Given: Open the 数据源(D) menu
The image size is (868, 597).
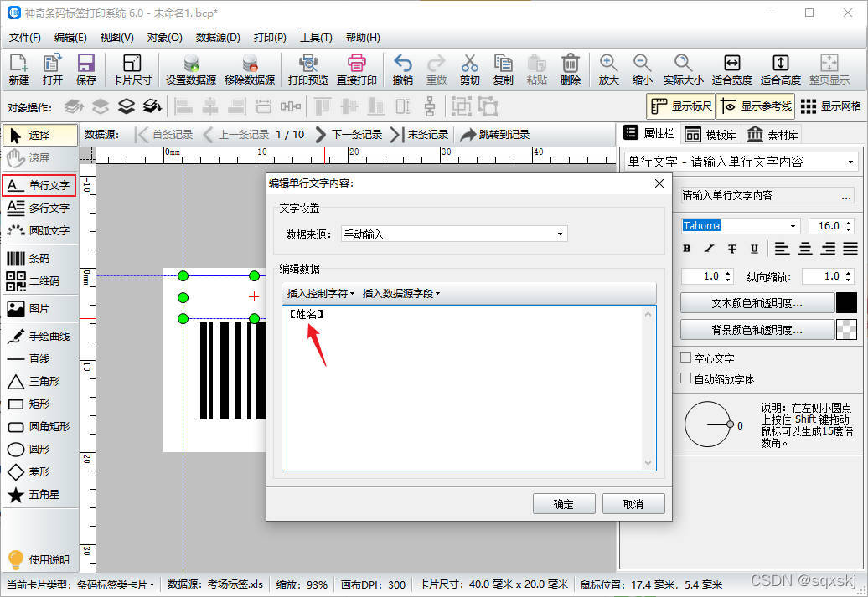Looking at the screenshot, I should (x=218, y=37).
